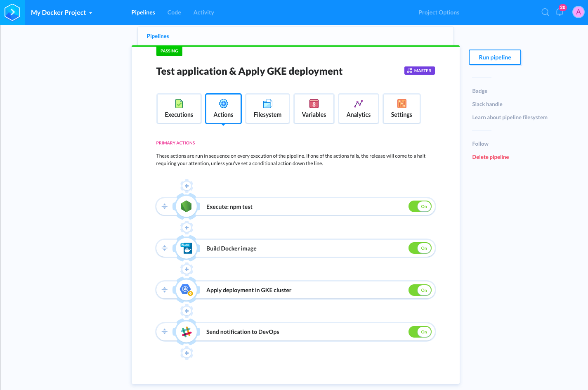Disable Send notification to DevOps action

[x=420, y=332]
